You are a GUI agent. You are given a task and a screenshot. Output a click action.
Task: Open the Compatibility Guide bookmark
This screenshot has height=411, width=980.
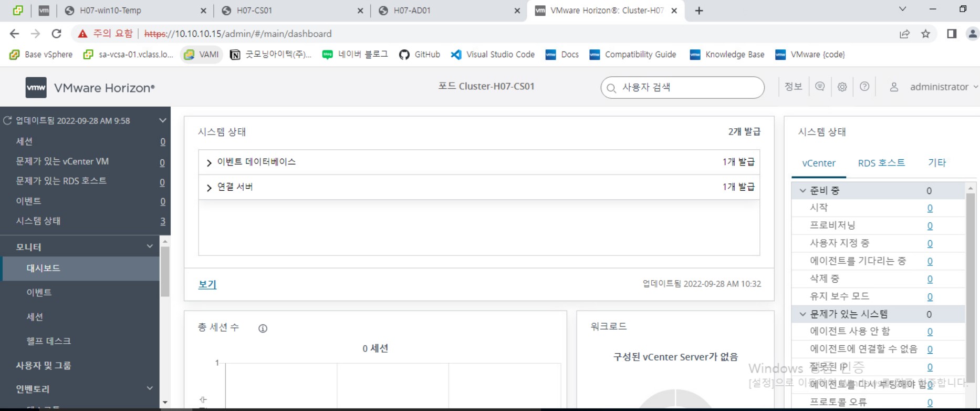[633, 54]
